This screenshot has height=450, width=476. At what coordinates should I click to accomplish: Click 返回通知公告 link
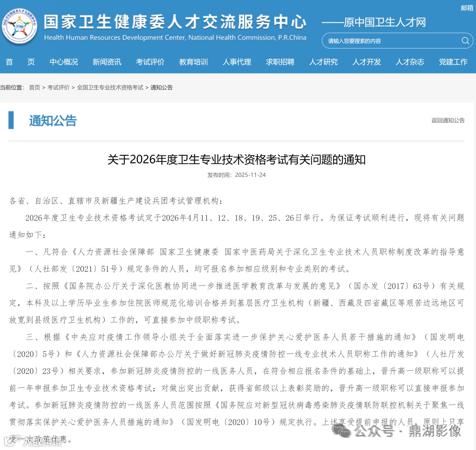coord(448,120)
